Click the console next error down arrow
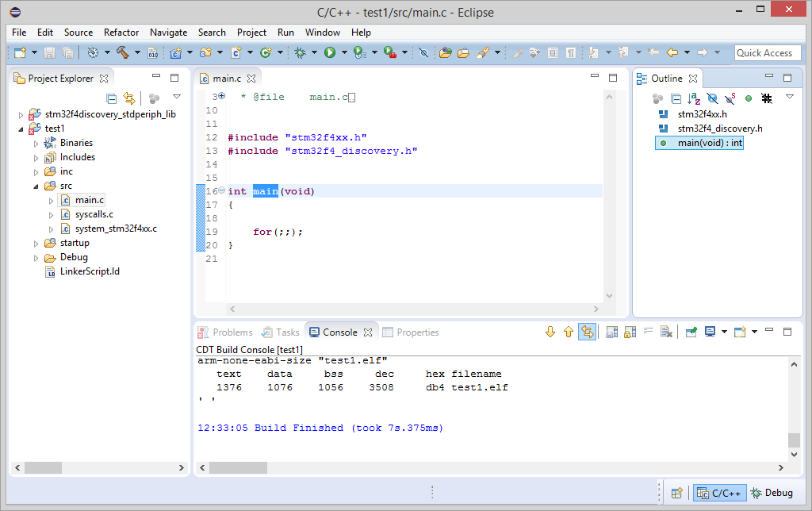This screenshot has height=511, width=812. [550, 332]
